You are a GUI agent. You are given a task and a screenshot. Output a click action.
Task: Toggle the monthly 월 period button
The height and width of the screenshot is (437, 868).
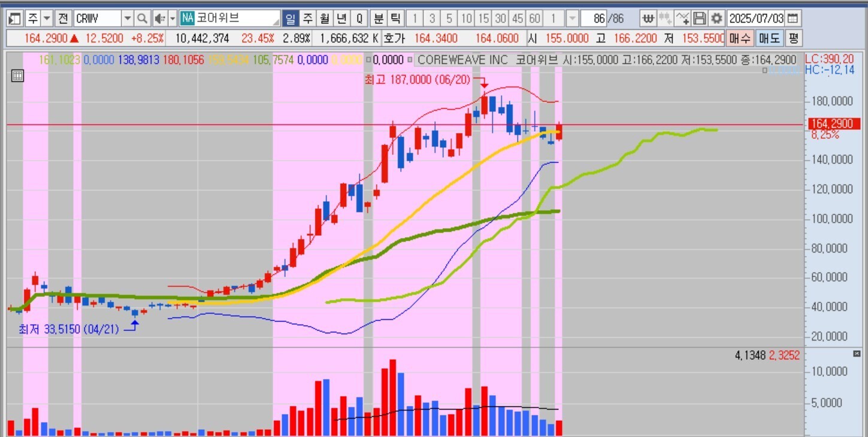pos(325,19)
